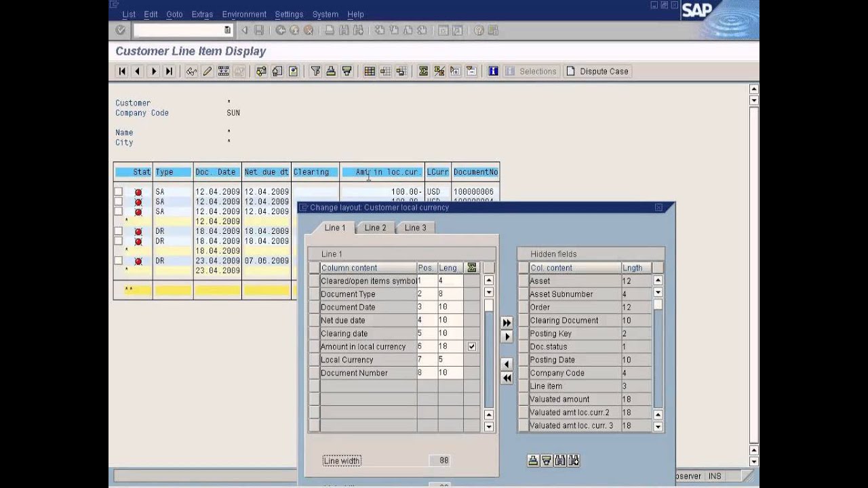This screenshot has width=868, height=488.
Task: Click the Change layout grid icon
Action: coord(370,71)
